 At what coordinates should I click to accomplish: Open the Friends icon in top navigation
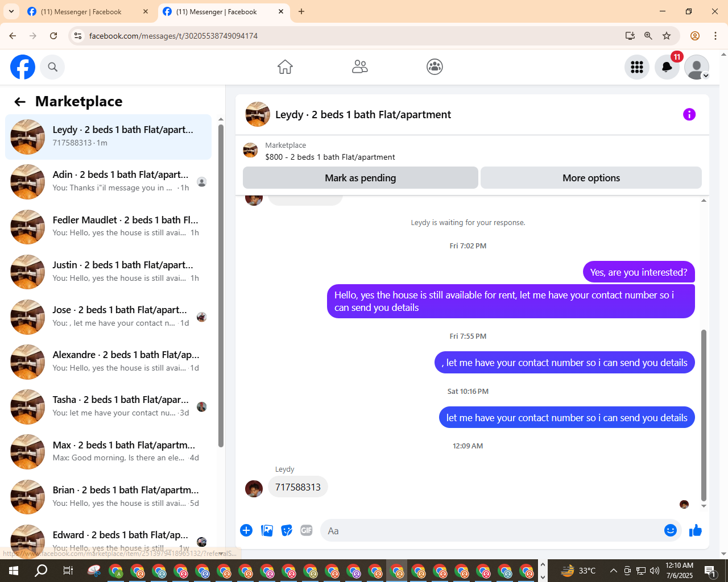360,67
